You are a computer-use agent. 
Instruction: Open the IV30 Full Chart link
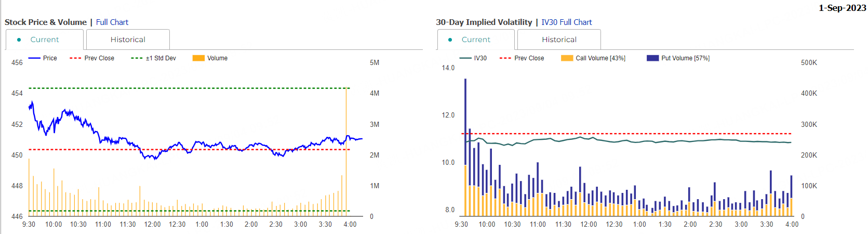click(x=566, y=22)
